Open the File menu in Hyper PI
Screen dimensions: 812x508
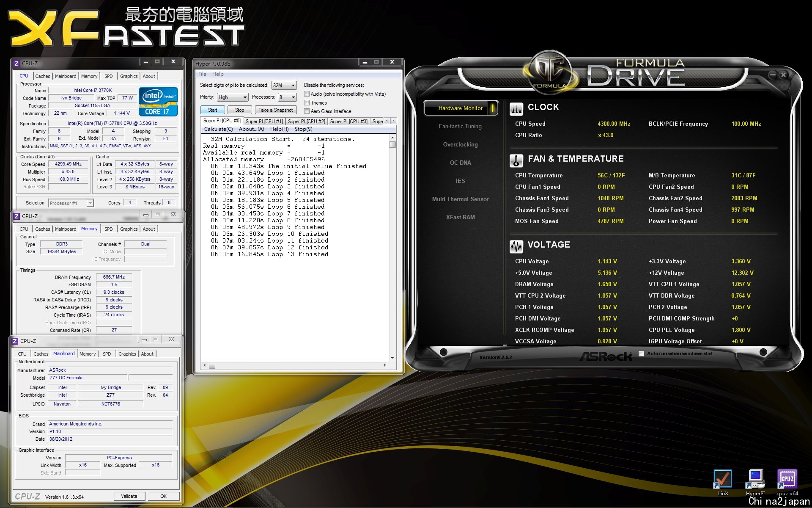point(202,74)
